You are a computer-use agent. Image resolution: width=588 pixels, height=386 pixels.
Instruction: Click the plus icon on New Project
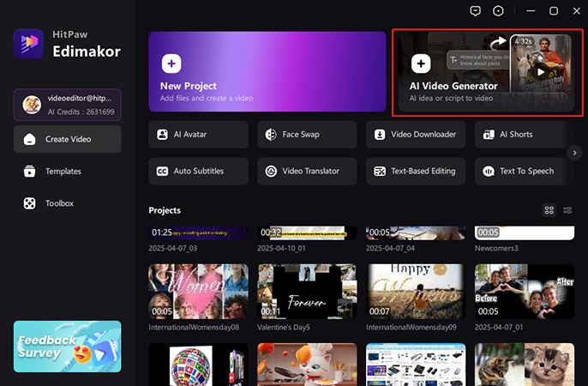[171, 63]
